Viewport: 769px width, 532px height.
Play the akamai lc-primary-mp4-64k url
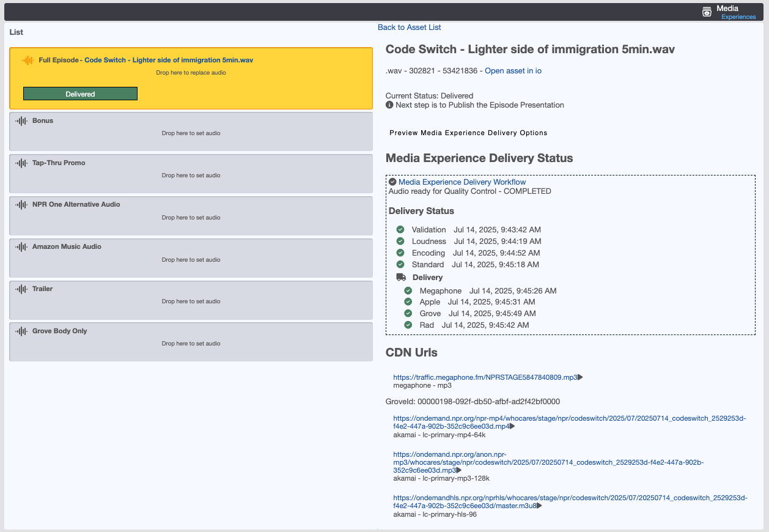(x=512, y=427)
